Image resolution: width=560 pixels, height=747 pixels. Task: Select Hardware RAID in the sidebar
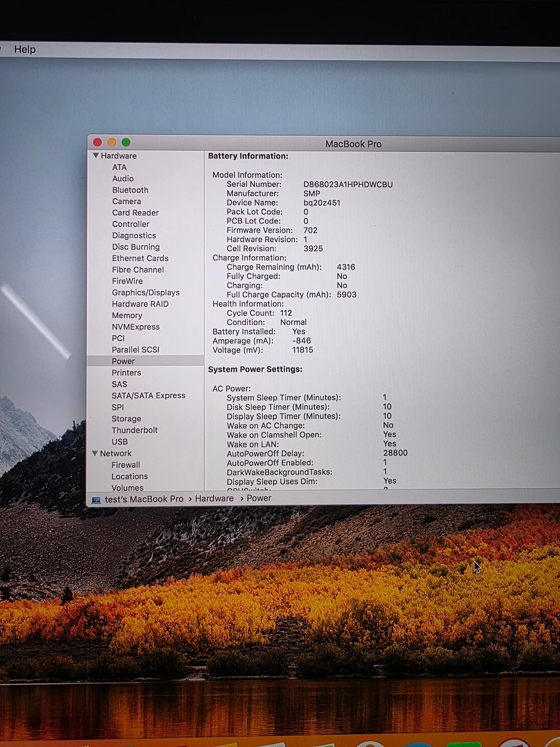[x=140, y=304]
